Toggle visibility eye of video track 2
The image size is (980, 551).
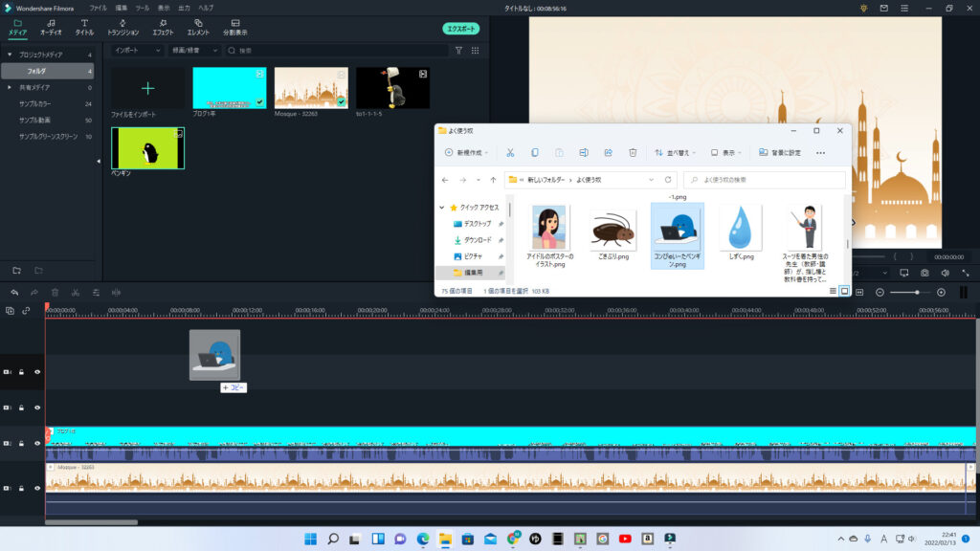click(37, 444)
